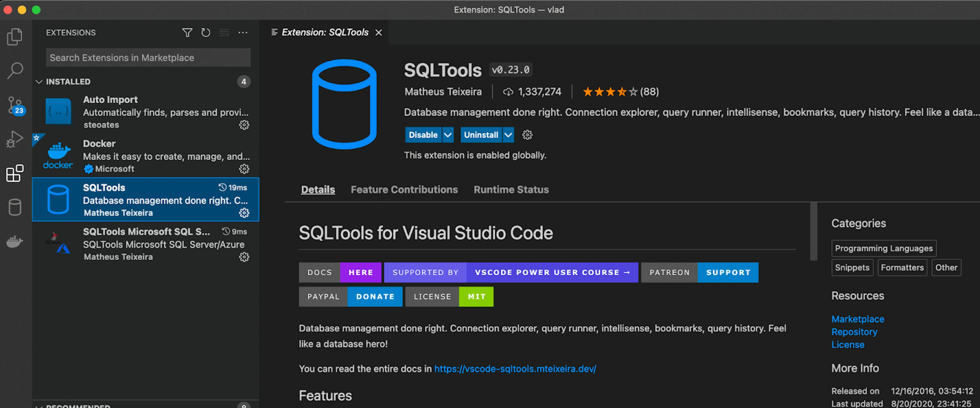Click the Snippets category tag
The height and width of the screenshot is (408, 980).
coord(852,268)
